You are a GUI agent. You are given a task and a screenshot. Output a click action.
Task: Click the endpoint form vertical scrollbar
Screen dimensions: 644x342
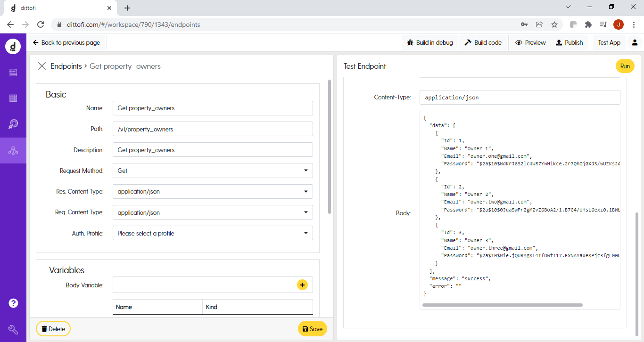pyautogui.click(x=329, y=146)
